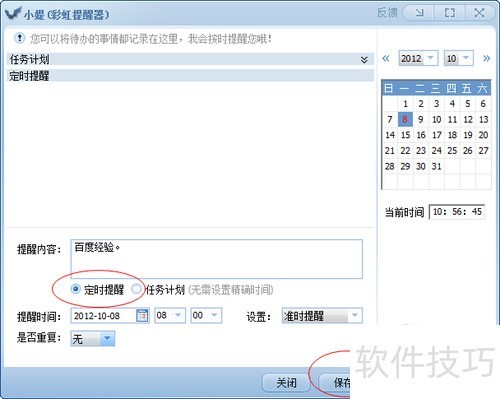The image size is (500, 399).
Task: Go to next month arrows
Action: (486, 59)
